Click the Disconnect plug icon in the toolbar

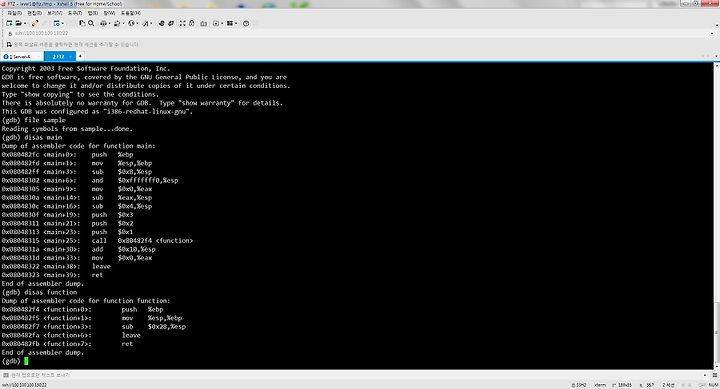tap(35, 23)
